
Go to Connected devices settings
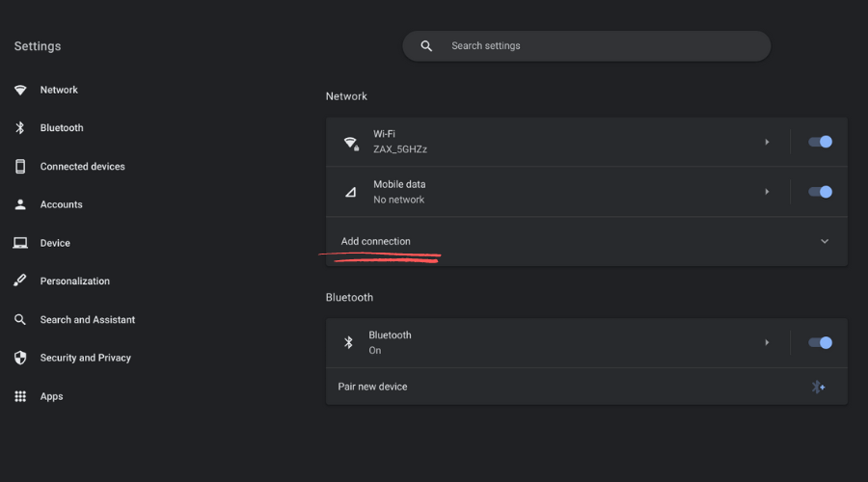(83, 166)
